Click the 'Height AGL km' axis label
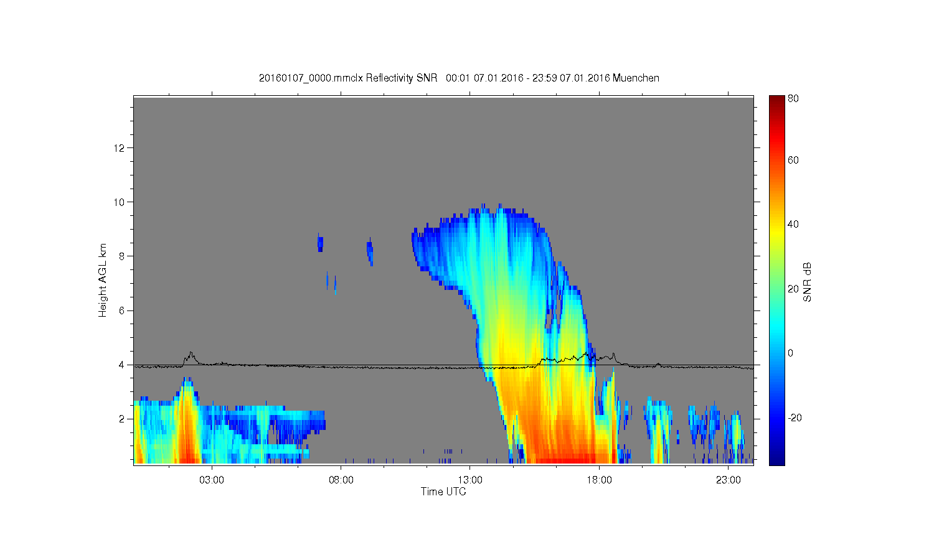This screenshot has width=934, height=560. 103,280
